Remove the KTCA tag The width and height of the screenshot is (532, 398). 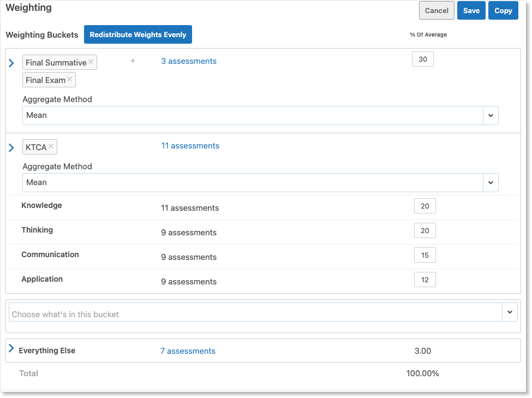point(51,146)
